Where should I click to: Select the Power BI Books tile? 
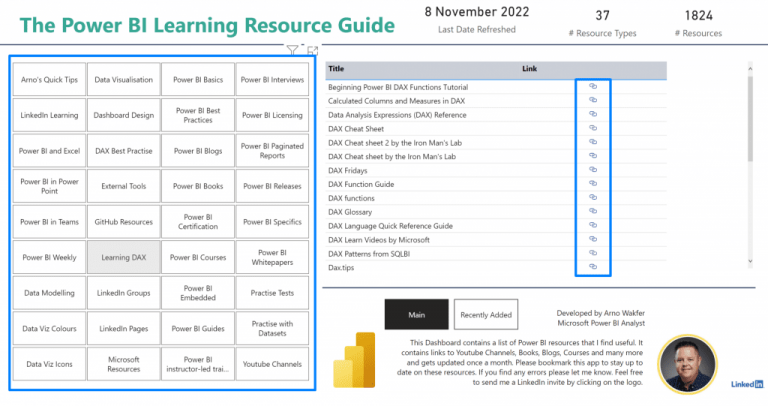(x=198, y=186)
